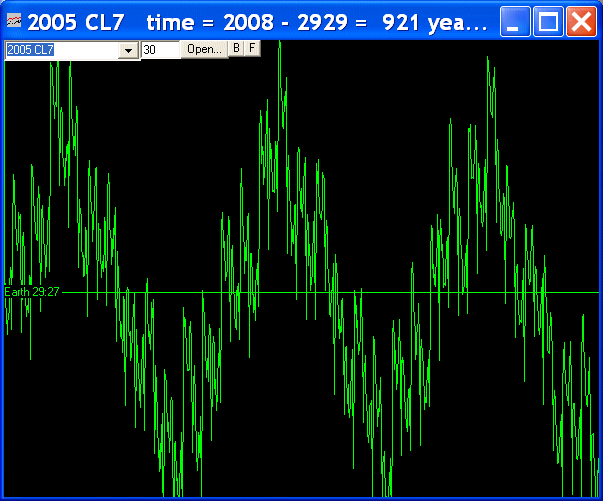This screenshot has height=501, width=603.
Task: Click the input field containing 30
Action: click(160, 50)
